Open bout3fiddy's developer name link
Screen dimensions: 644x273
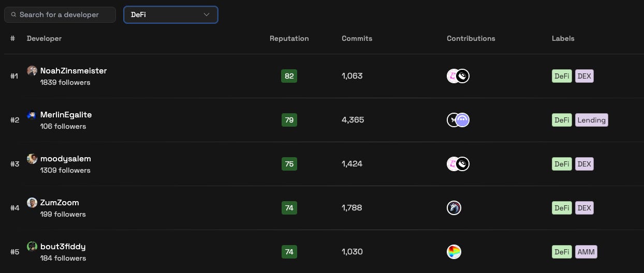click(x=63, y=247)
